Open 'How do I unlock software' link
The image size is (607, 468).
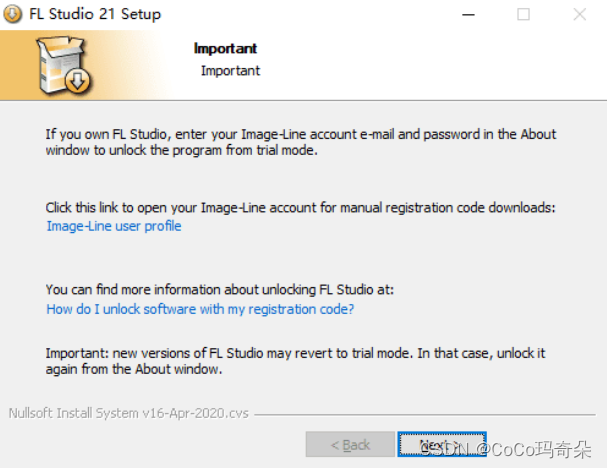[x=200, y=309]
